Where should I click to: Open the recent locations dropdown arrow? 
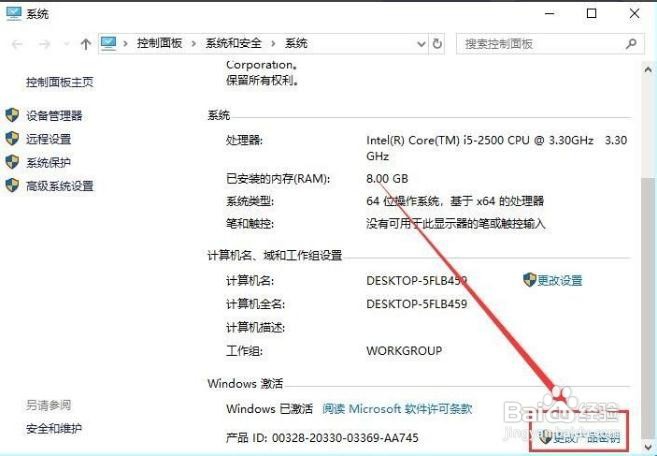[x=66, y=44]
